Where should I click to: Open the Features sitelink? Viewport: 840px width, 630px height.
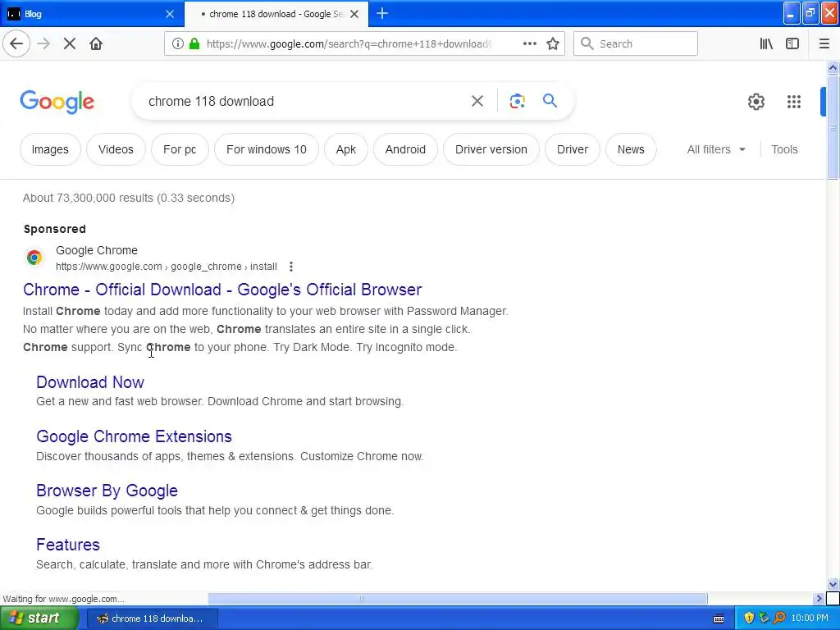[x=67, y=545]
